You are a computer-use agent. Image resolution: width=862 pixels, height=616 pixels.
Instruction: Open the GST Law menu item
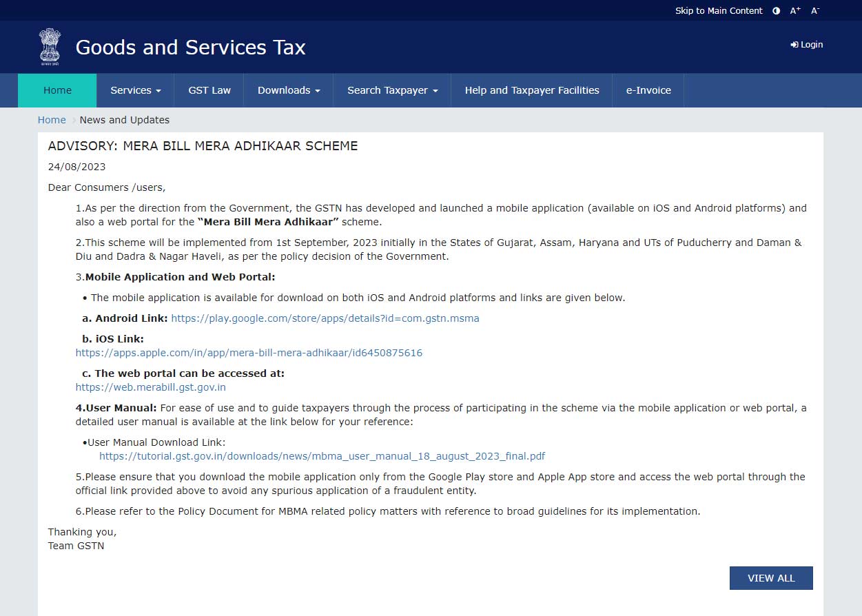click(x=209, y=90)
